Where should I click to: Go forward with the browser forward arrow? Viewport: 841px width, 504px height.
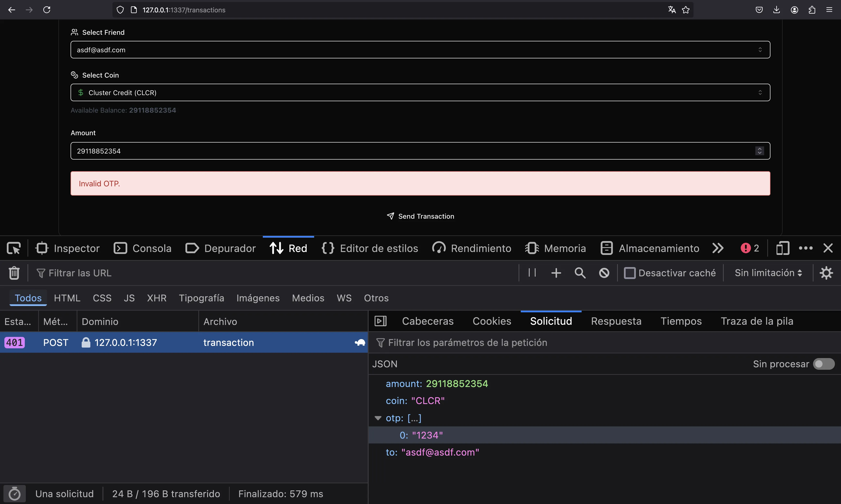tap(29, 10)
